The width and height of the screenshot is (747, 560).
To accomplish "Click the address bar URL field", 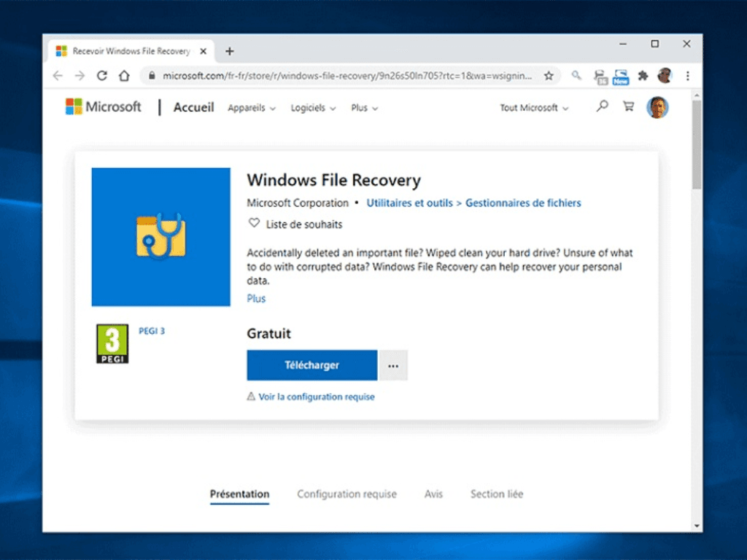I will pyautogui.click(x=347, y=76).
